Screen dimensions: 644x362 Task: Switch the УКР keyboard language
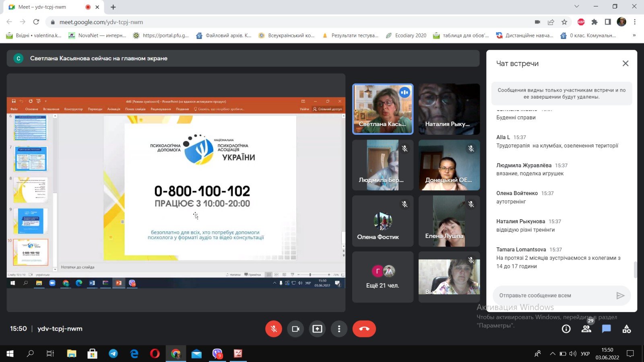pyautogui.click(x=585, y=354)
